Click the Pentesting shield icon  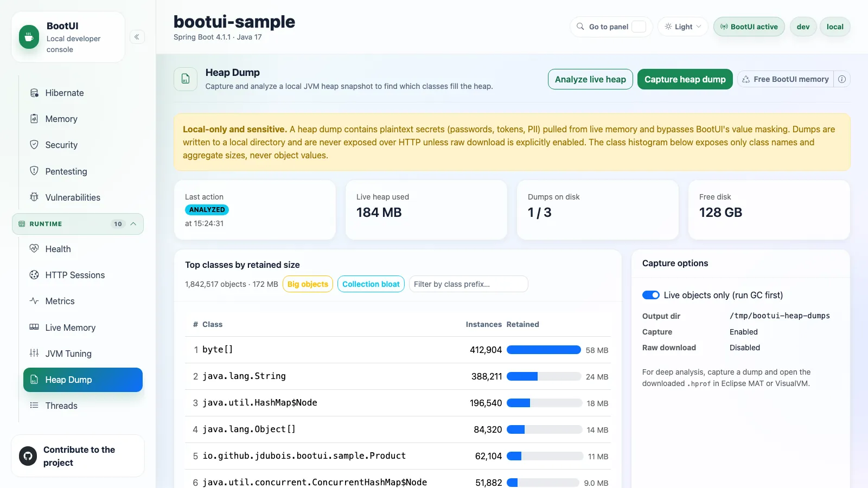click(x=34, y=171)
